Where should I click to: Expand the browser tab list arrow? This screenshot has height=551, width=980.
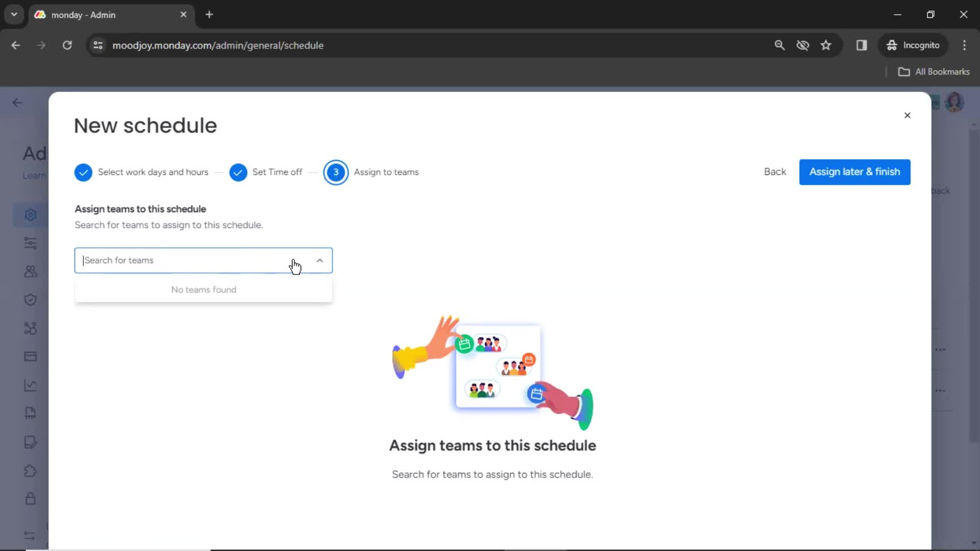[14, 15]
